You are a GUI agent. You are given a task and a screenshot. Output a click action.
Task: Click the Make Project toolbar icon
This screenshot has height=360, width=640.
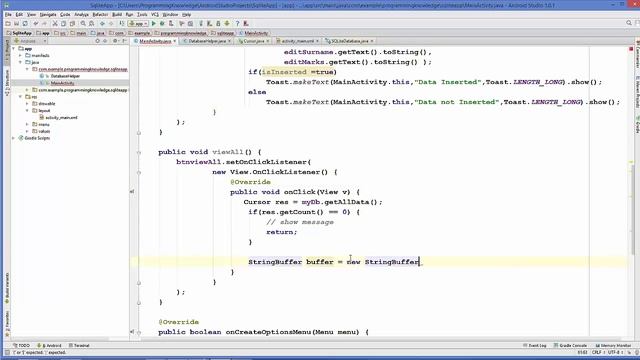[x=122, y=24]
